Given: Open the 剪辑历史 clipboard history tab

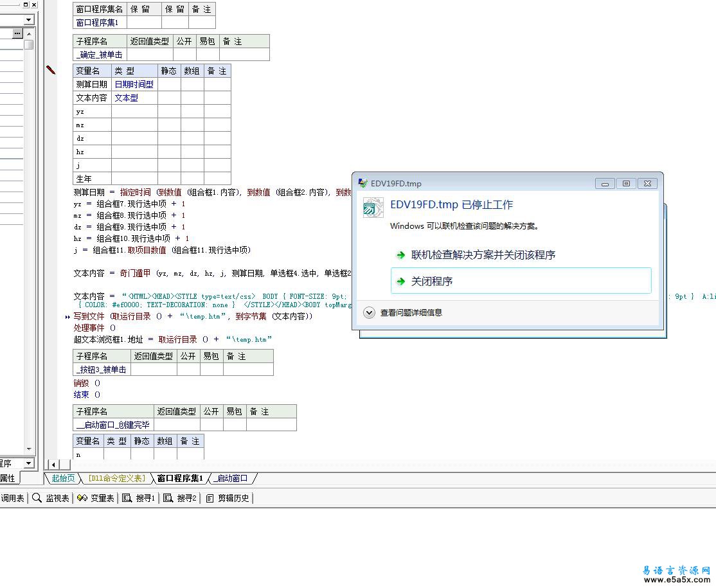Looking at the screenshot, I should [x=228, y=498].
